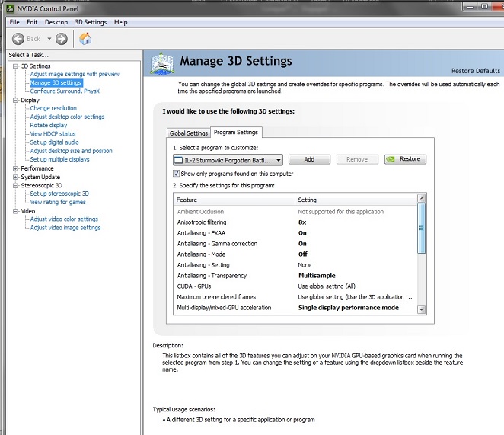Toggle Show only programs found on this computer

pos(176,174)
